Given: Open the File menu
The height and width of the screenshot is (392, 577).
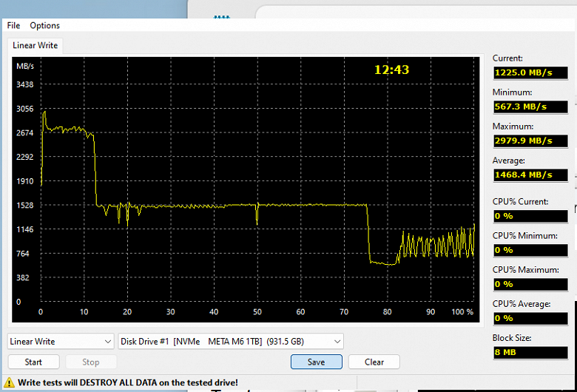Looking at the screenshot, I should 13,25.
